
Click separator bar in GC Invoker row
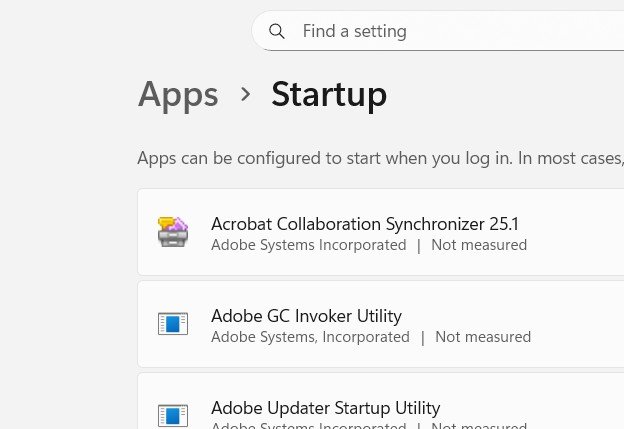tap(423, 337)
